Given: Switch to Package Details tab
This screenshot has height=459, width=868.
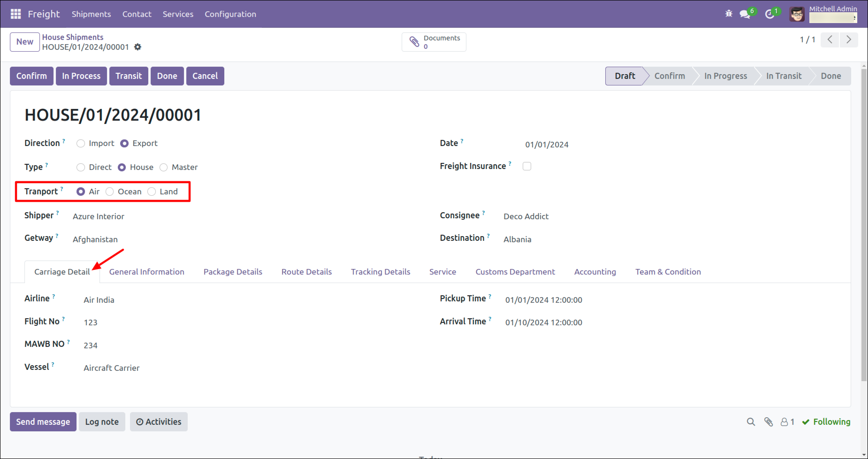Looking at the screenshot, I should click(x=233, y=272).
